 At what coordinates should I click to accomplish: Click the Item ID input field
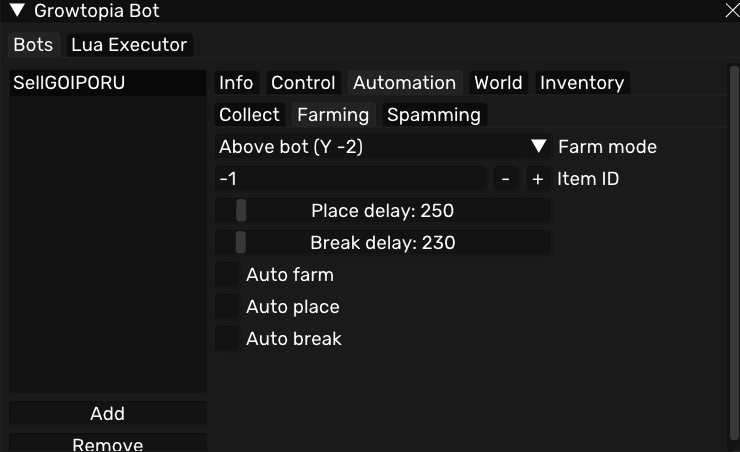[350, 179]
